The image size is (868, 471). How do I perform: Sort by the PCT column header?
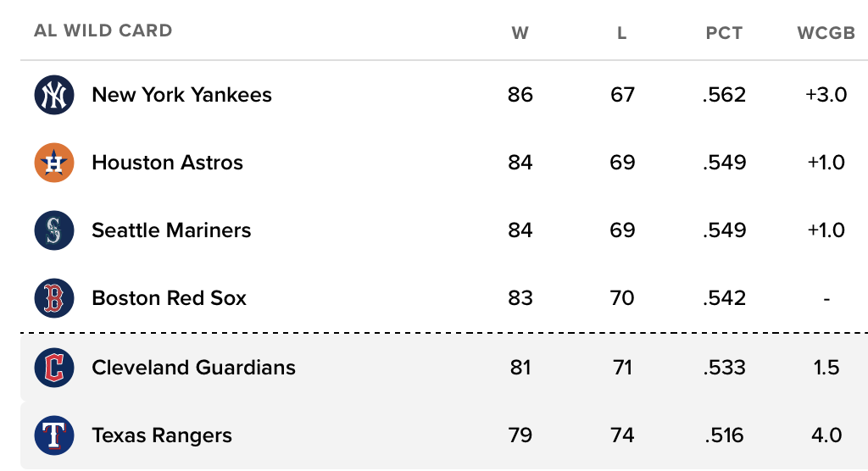(x=724, y=33)
